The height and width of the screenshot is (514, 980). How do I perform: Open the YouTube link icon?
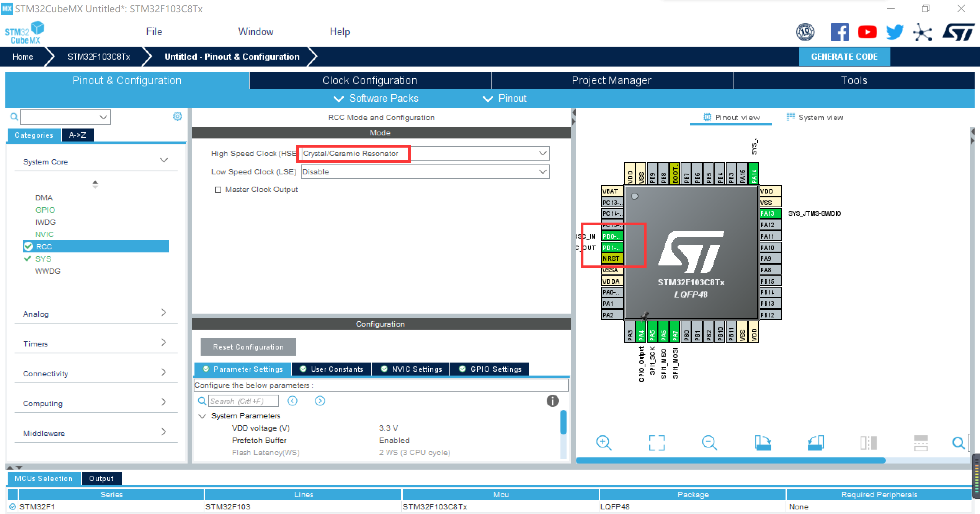coord(867,32)
